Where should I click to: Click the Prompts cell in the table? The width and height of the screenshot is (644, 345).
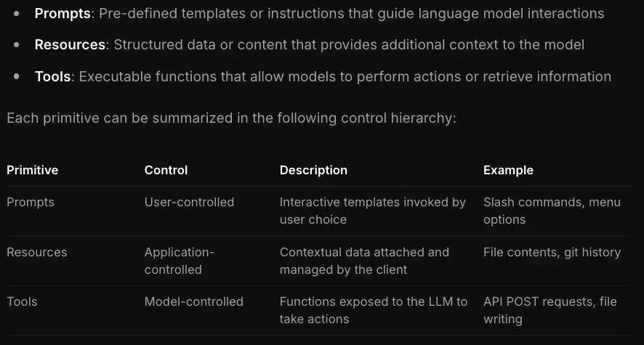coord(30,202)
